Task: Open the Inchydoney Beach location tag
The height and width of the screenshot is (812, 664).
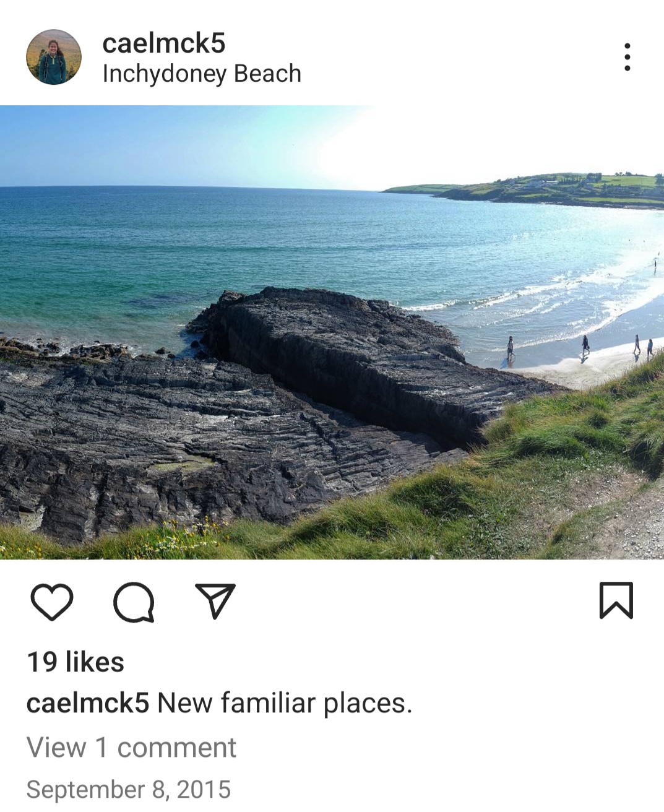Action: point(202,74)
